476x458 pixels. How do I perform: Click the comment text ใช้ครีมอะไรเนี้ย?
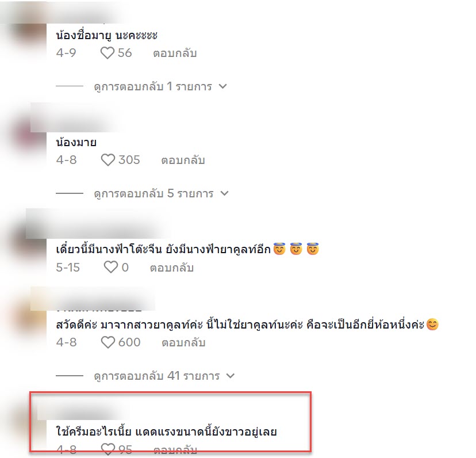[94, 432]
